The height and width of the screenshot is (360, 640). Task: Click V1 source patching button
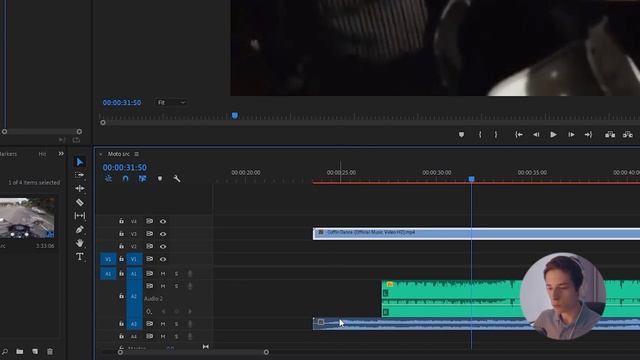tap(108, 259)
